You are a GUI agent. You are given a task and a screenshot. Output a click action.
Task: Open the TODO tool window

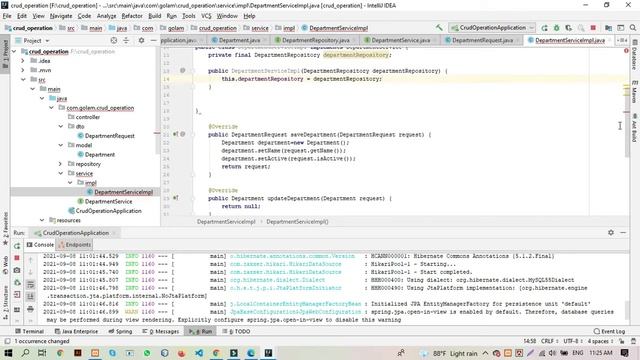pyautogui.click(x=236, y=331)
